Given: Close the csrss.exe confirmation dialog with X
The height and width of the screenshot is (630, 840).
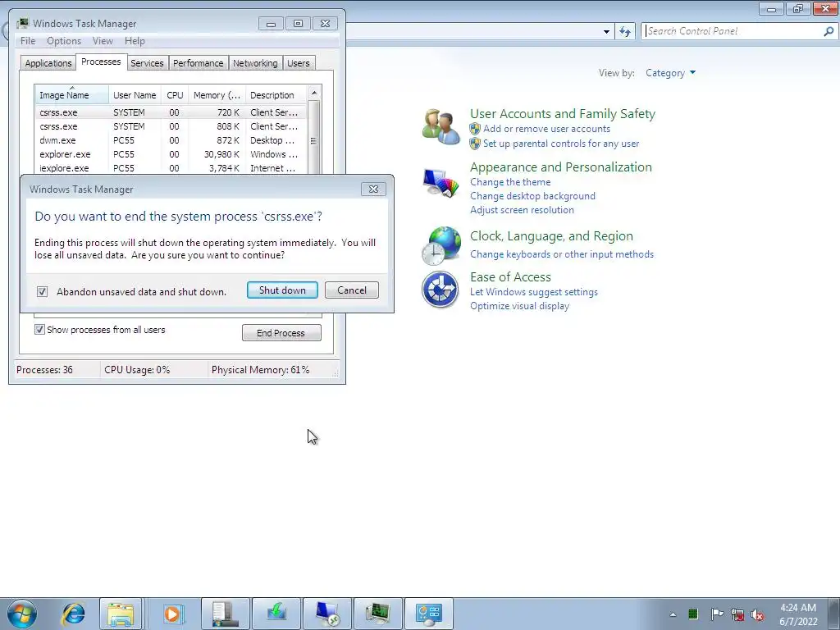Looking at the screenshot, I should pyautogui.click(x=373, y=189).
